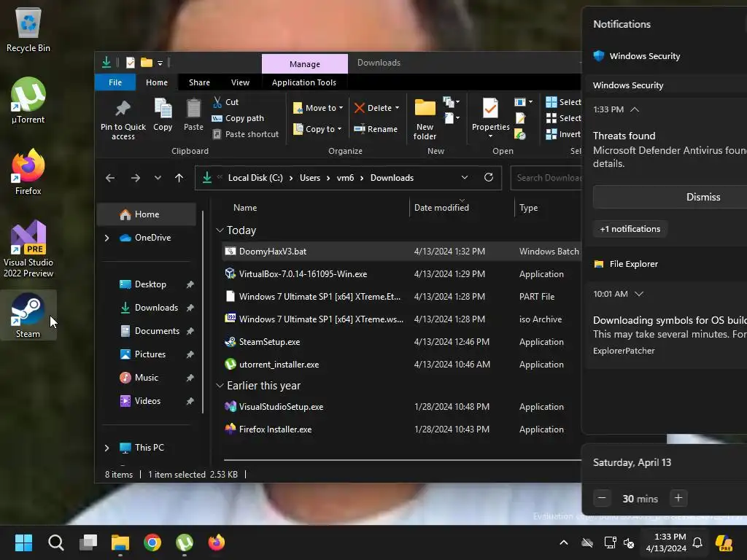Click the Copy ribbon button

163,114
